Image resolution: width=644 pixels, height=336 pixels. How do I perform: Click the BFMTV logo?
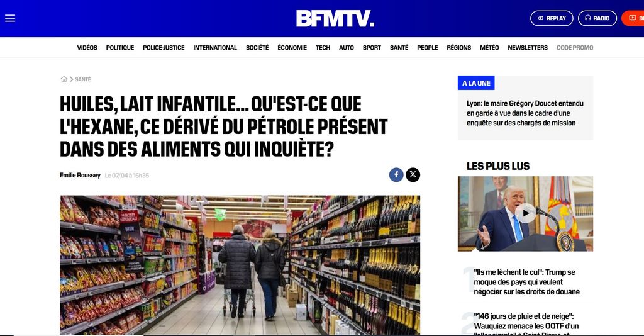335,18
